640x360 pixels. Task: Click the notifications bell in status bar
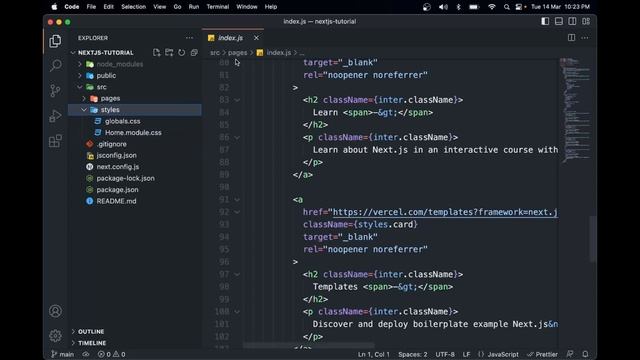pyautogui.click(x=585, y=354)
